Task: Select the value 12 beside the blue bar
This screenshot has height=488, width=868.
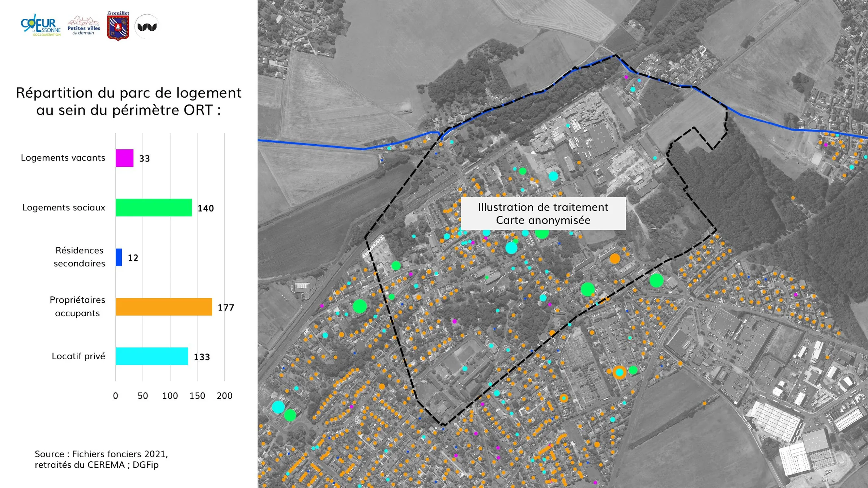Action: click(x=133, y=258)
